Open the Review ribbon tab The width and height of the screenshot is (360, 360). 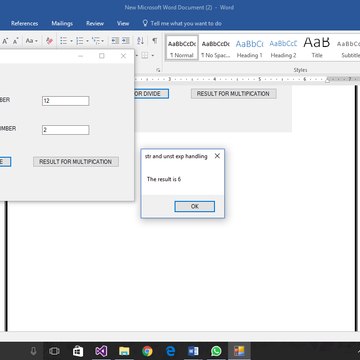tap(95, 23)
